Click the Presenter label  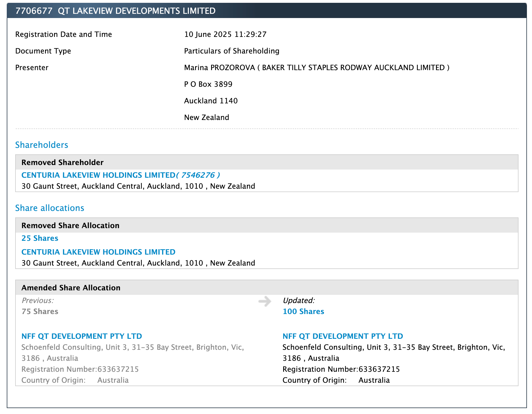pos(32,68)
